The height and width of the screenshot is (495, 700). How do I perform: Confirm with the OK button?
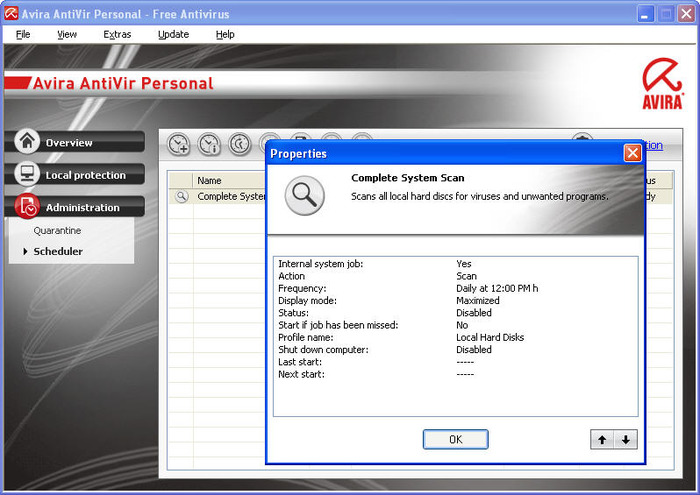pyautogui.click(x=455, y=440)
